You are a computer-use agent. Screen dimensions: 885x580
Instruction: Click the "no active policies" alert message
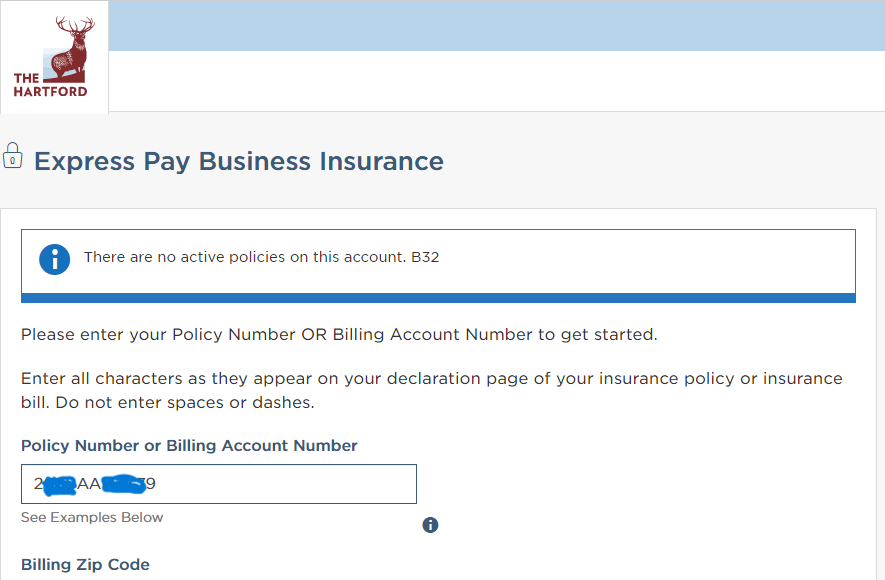245,257
